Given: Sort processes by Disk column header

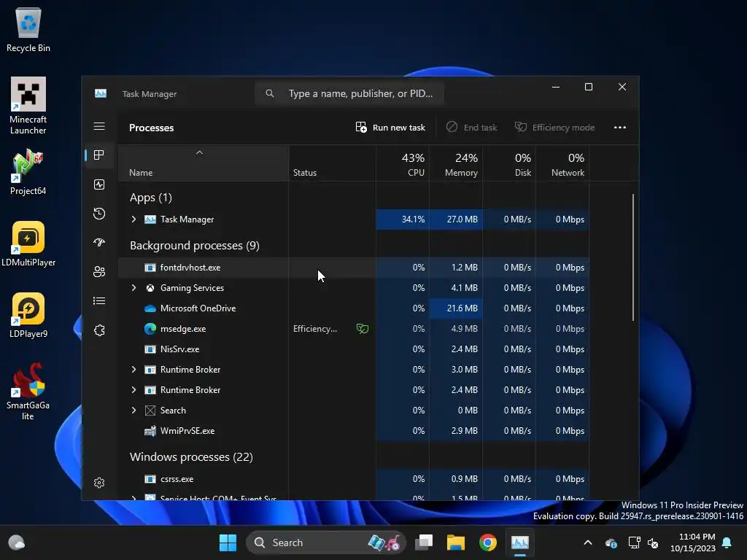Looking at the screenshot, I should 509,164.
